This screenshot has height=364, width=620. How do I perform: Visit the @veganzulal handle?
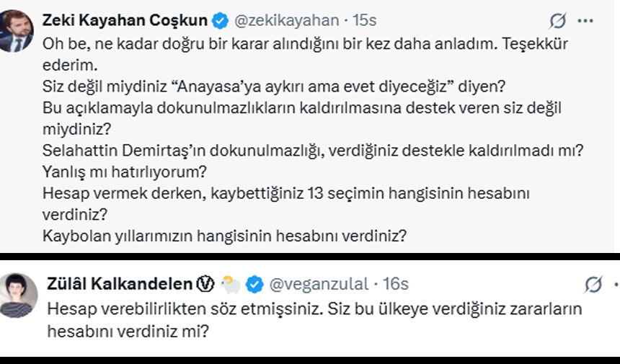click(319, 285)
